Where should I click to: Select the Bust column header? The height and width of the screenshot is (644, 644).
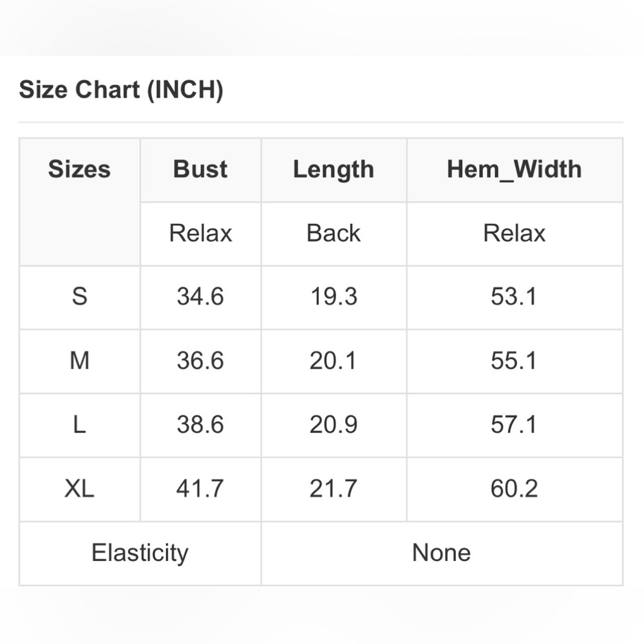tap(200, 169)
